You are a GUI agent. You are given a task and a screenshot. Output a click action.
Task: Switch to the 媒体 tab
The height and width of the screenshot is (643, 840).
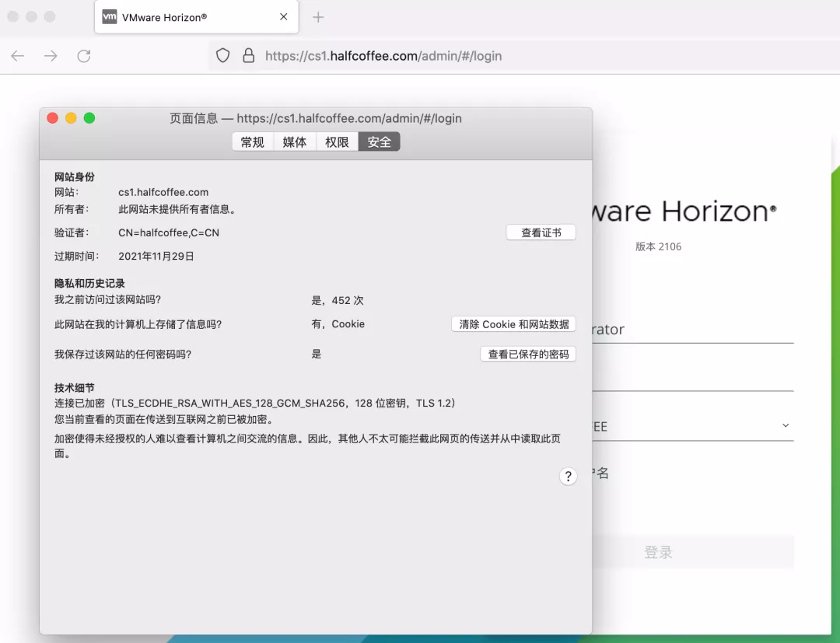pyautogui.click(x=295, y=142)
